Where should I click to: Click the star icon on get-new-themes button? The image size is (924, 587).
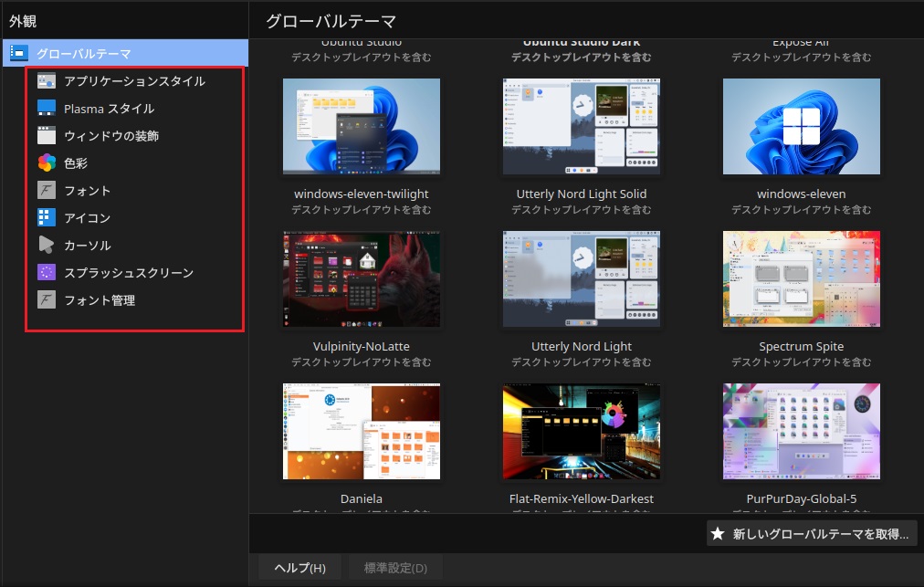[717, 534]
